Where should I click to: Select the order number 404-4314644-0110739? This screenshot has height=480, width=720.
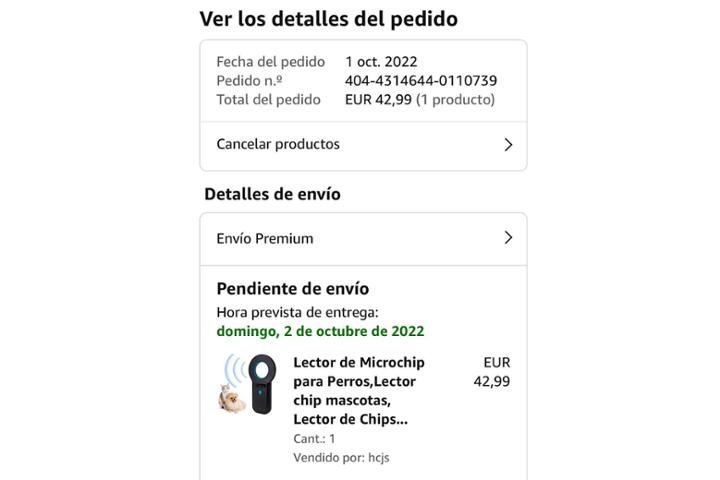421,81
